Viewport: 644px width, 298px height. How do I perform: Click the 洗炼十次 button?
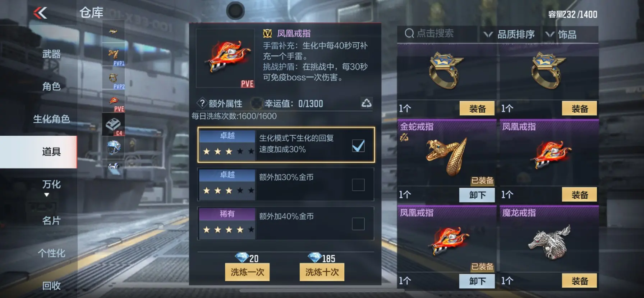click(x=322, y=272)
